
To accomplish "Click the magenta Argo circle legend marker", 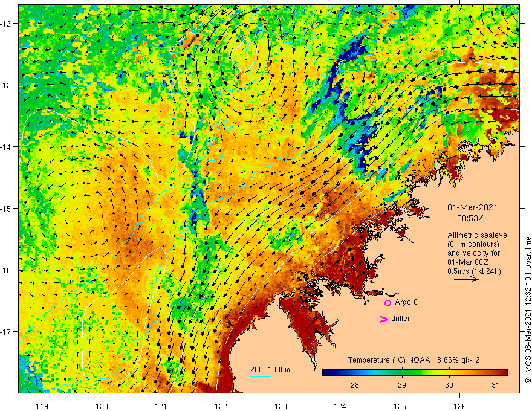I will (388, 303).
